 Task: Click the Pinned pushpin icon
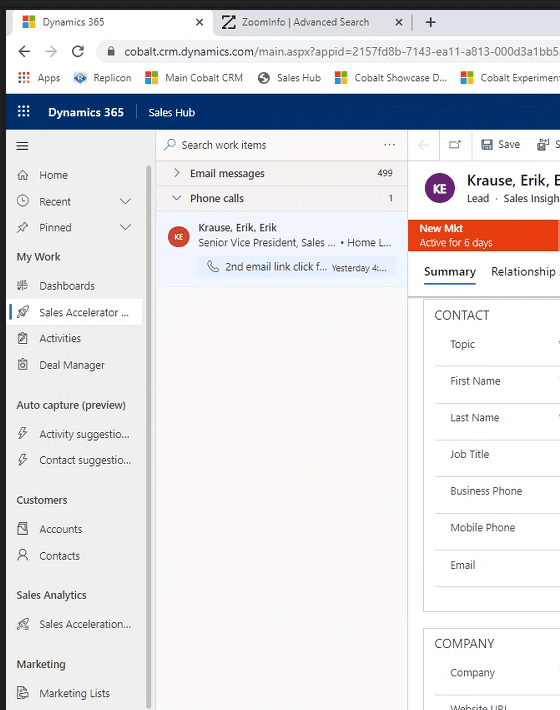tap(23, 227)
